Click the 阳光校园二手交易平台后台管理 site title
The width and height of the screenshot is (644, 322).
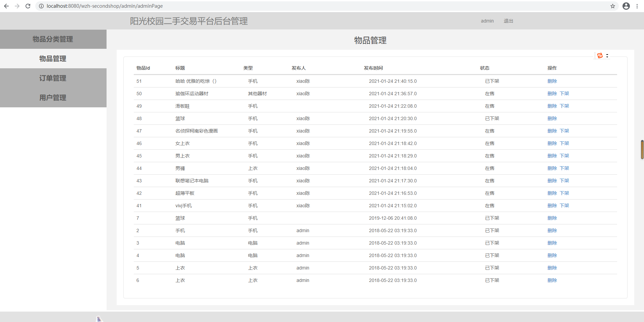coord(189,21)
